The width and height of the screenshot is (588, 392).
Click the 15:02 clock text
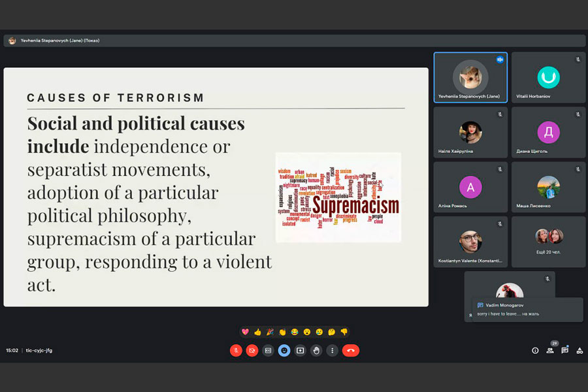[12, 350]
